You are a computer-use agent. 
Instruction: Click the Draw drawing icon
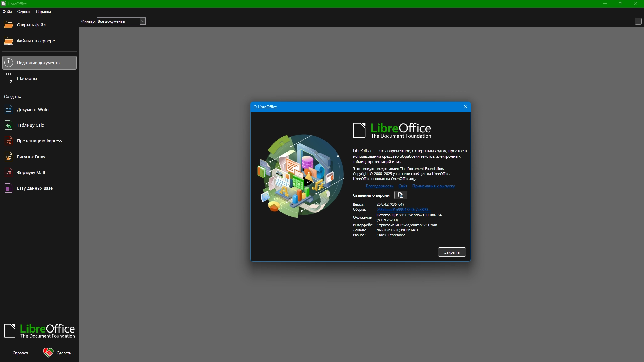(x=9, y=157)
